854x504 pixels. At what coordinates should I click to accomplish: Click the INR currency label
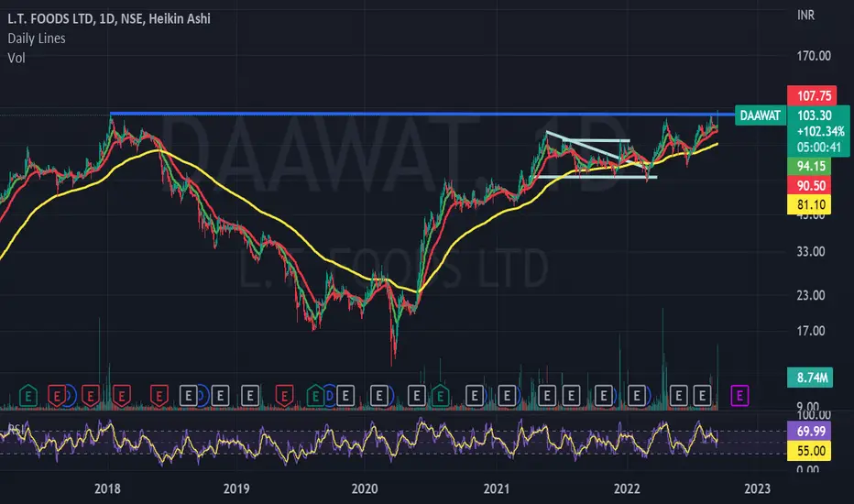[x=805, y=16]
